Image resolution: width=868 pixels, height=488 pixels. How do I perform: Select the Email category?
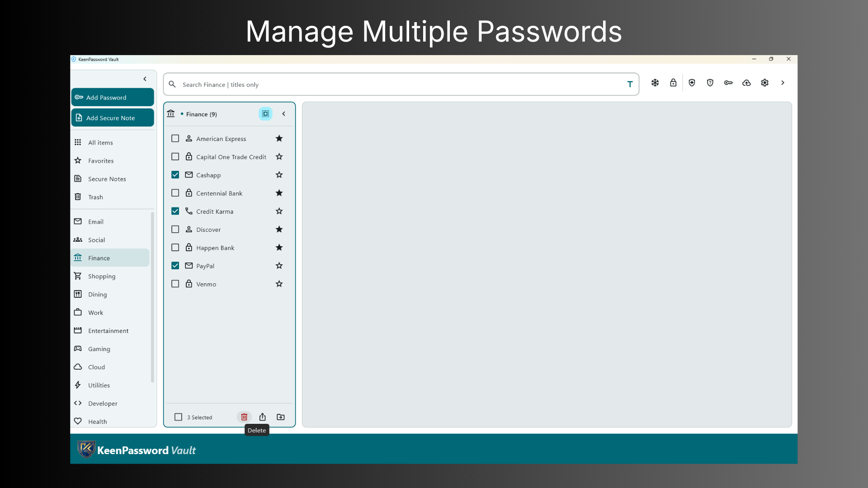(x=110, y=221)
